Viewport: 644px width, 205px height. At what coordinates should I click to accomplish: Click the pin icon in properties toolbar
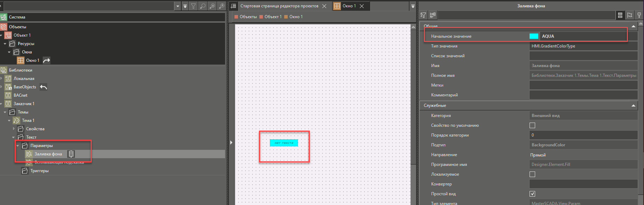tap(639, 15)
